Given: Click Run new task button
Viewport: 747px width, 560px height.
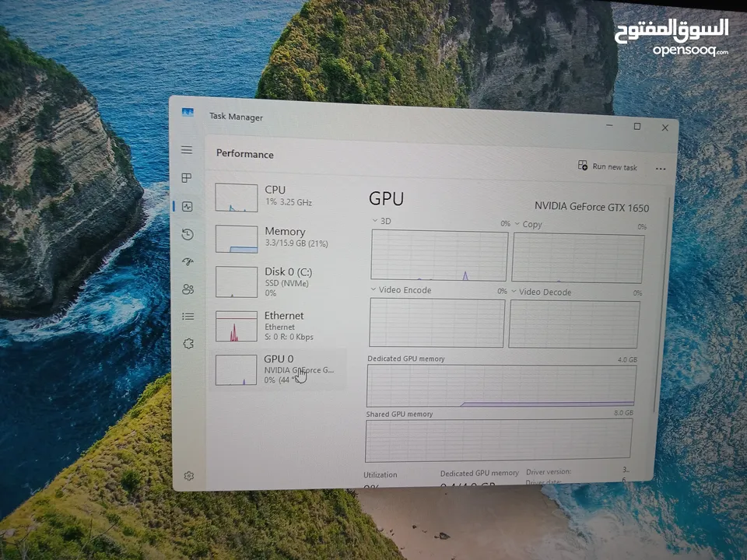Looking at the screenshot, I should click(608, 166).
